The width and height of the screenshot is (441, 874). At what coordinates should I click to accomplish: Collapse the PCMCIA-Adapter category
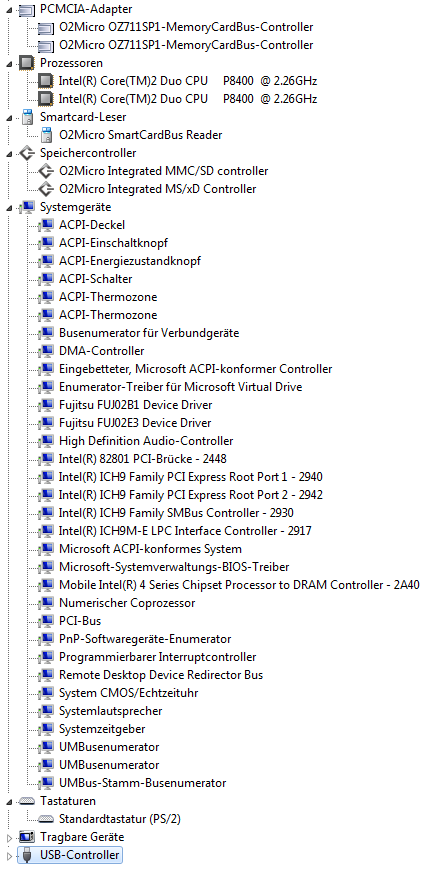[x=9, y=9]
